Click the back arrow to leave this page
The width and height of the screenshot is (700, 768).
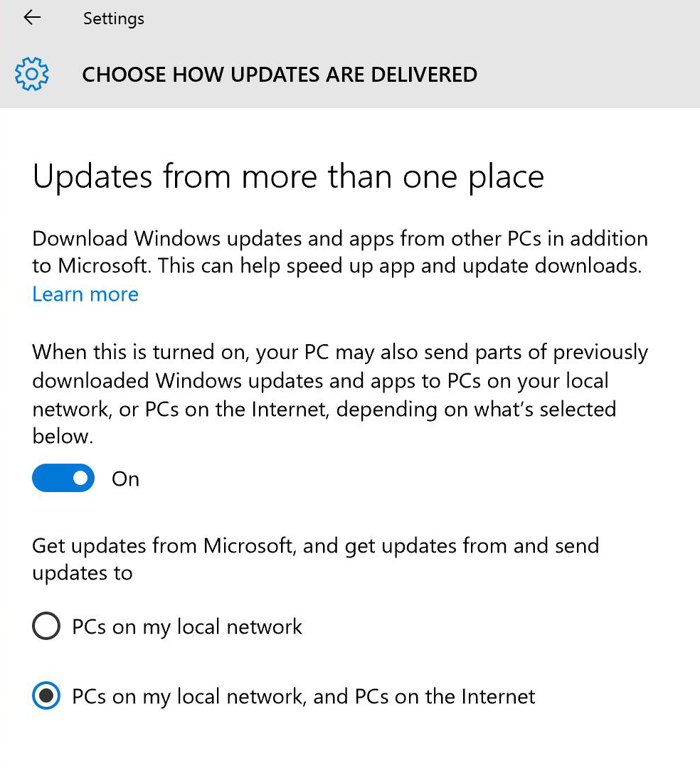point(31,18)
